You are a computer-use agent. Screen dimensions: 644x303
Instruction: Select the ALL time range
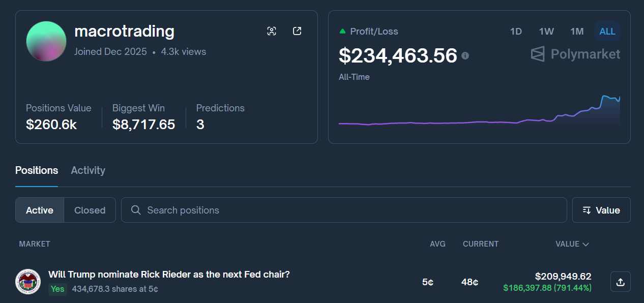point(607,32)
